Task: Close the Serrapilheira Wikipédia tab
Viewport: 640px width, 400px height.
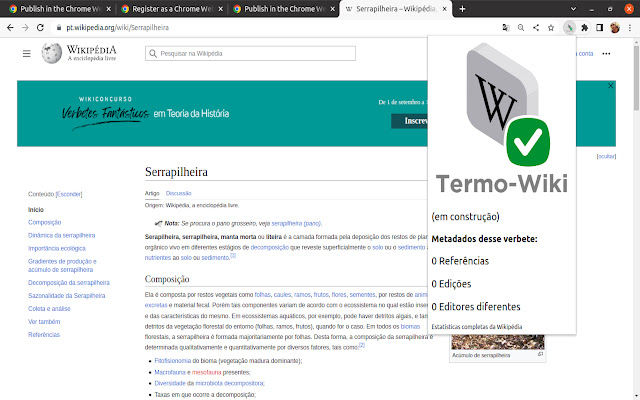Action: pos(444,9)
